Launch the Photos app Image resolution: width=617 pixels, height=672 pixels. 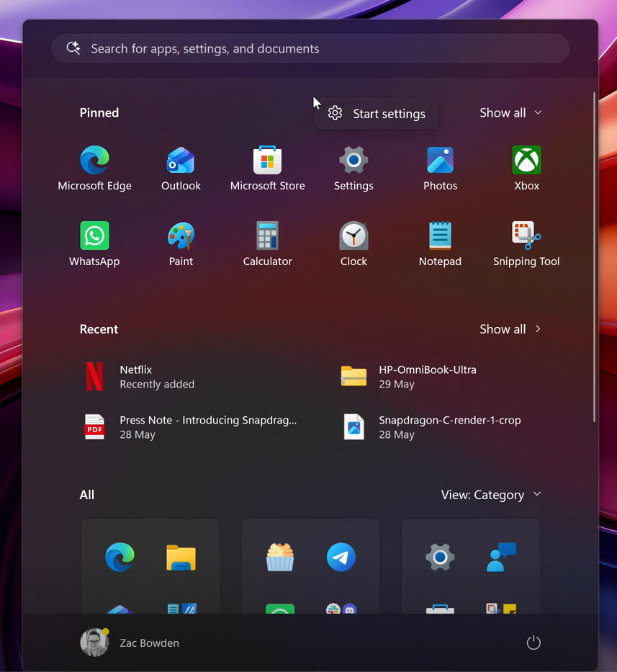pos(440,169)
